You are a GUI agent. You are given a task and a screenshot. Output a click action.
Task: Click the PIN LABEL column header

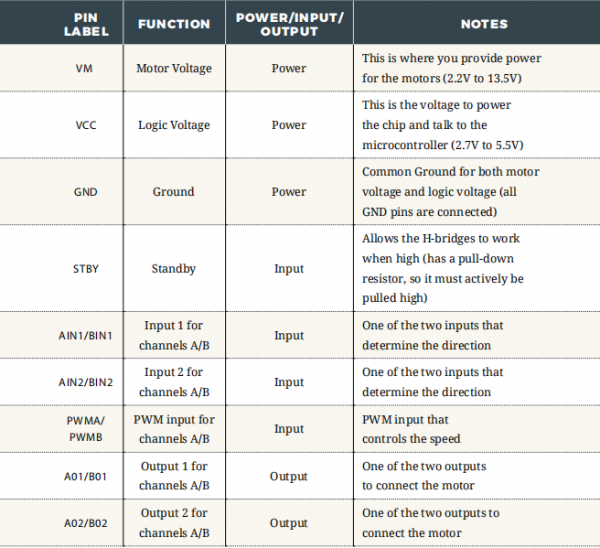(86, 24)
